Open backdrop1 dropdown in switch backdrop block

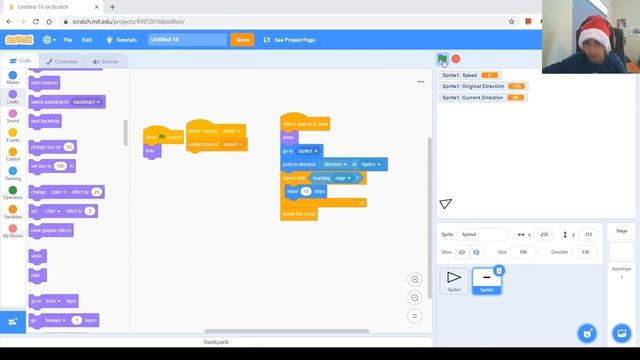pos(87,102)
